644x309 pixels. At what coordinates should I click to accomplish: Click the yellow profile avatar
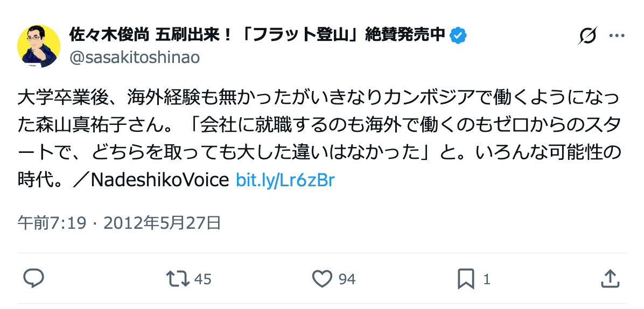pyautogui.click(x=39, y=46)
